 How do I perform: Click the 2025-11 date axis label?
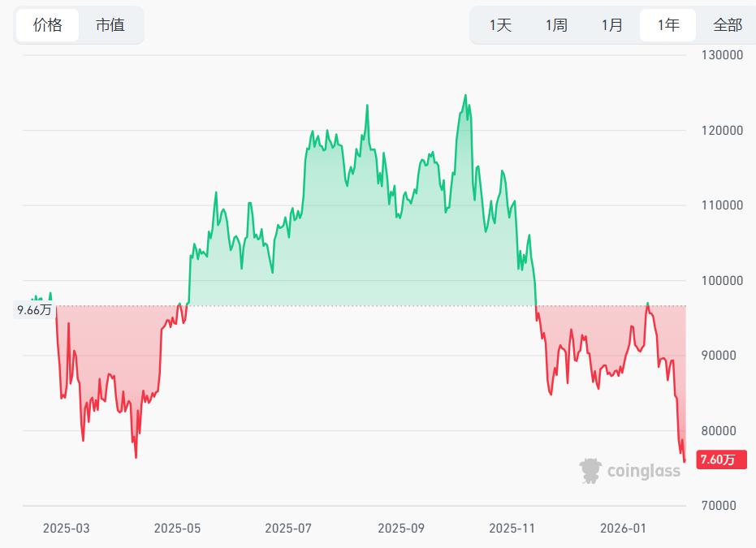(x=512, y=529)
